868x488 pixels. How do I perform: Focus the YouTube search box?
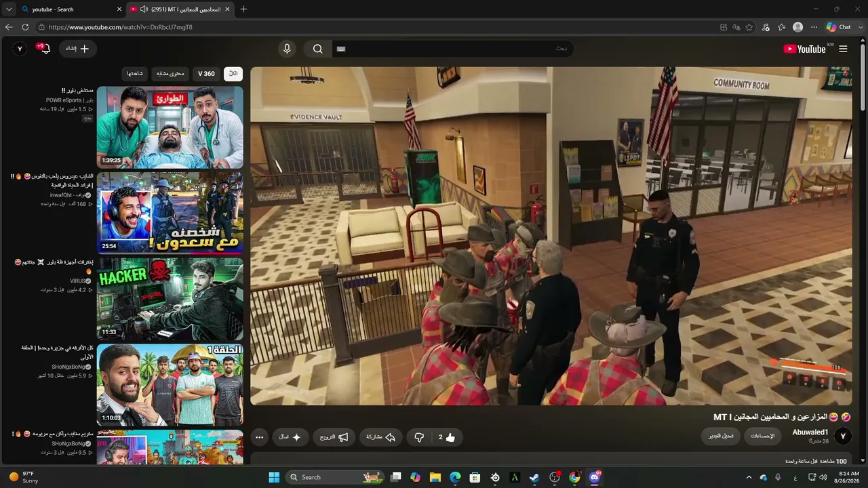(452, 49)
